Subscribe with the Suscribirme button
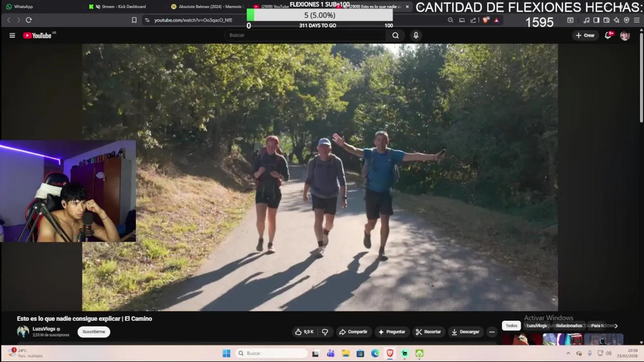The image size is (644, 362). [94, 332]
